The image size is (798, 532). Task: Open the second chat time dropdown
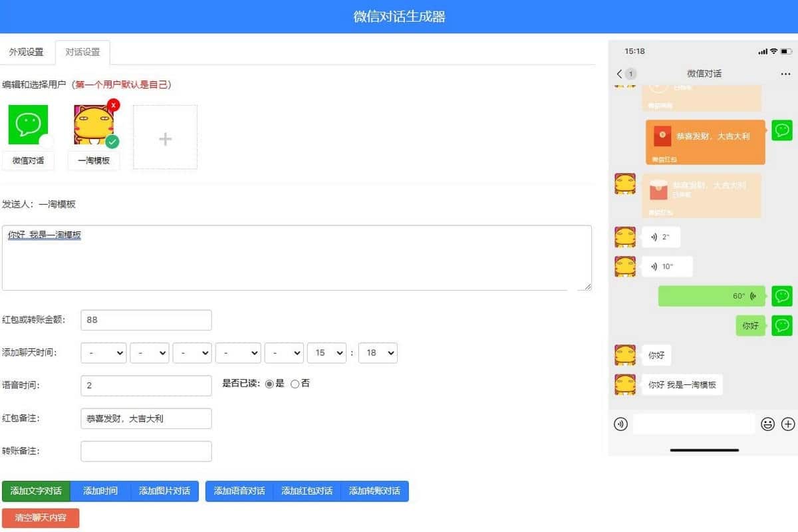[x=150, y=352]
